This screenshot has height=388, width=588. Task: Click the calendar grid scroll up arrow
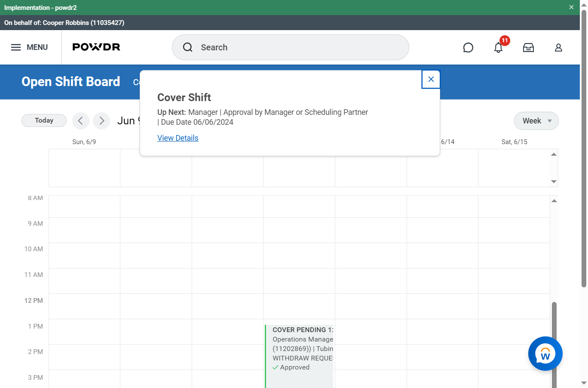pos(554,201)
